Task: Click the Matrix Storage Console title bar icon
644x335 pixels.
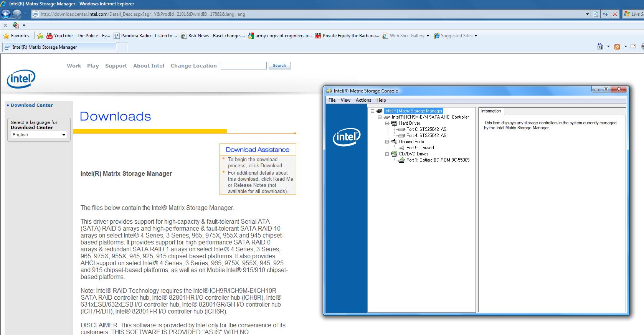Action: pos(329,91)
